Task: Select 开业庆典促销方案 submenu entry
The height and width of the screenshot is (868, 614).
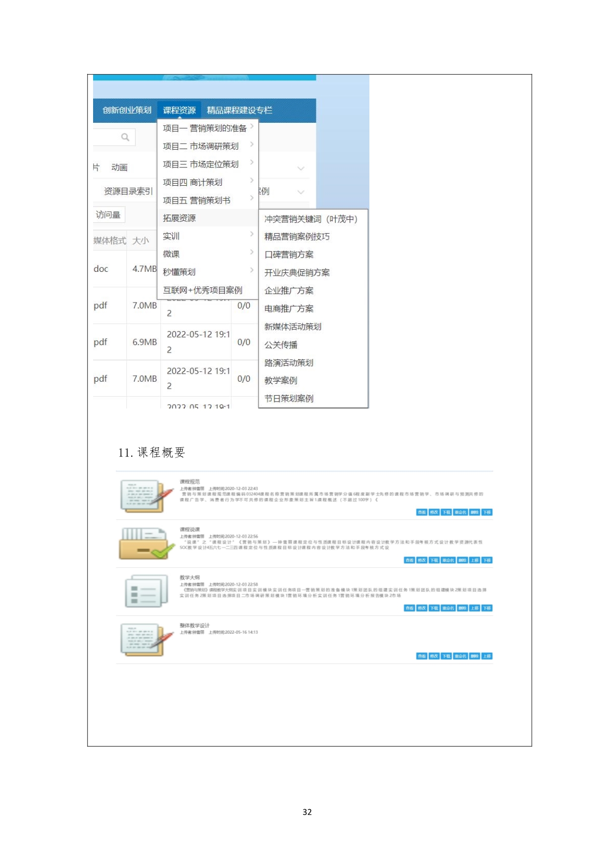Action: coord(297,272)
